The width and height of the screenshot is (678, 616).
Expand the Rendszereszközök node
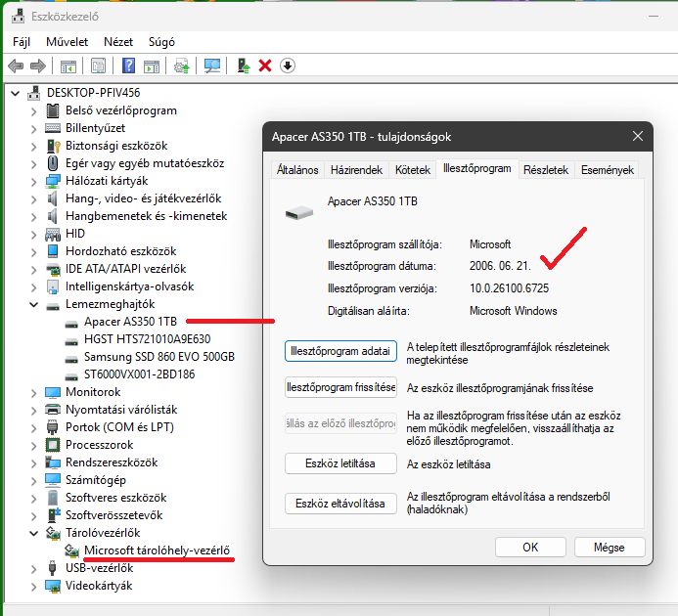point(33,462)
